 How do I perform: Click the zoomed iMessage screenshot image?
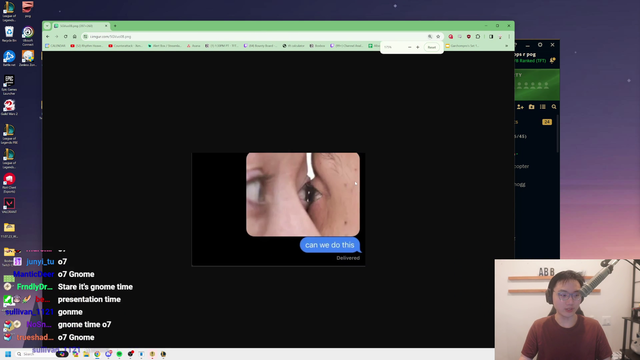point(278,209)
